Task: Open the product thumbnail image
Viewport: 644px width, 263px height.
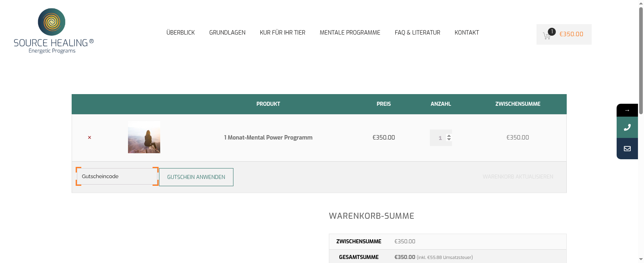Action: (x=144, y=137)
